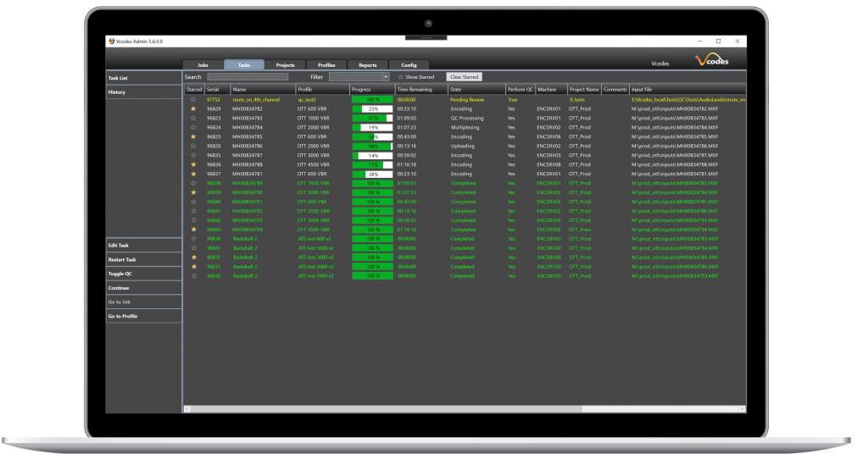The width and height of the screenshot is (868, 460).
Task: Sort by the Machine column header
Action: 551,89
